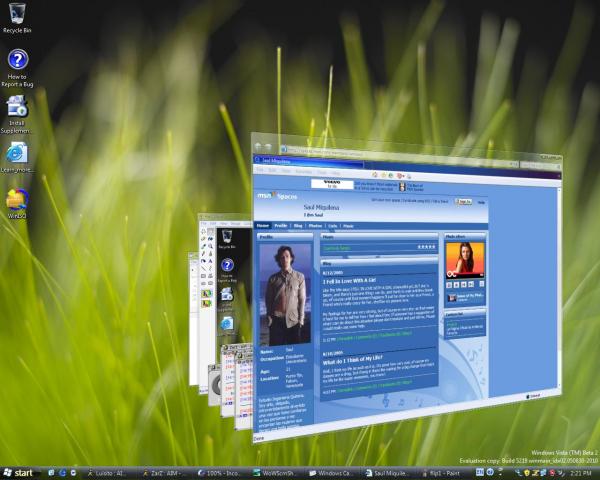
Task: Click the first quick launch icon beside start
Action: [x=51, y=473]
